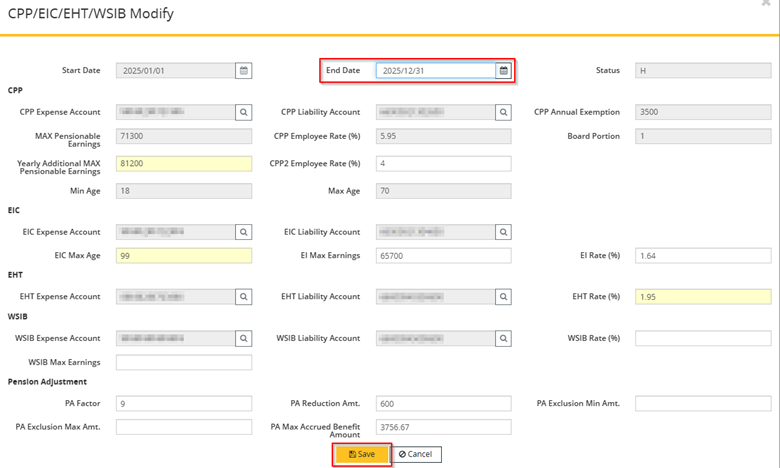
Task: Select the Status field showing H
Action: pyautogui.click(x=703, y=71)
